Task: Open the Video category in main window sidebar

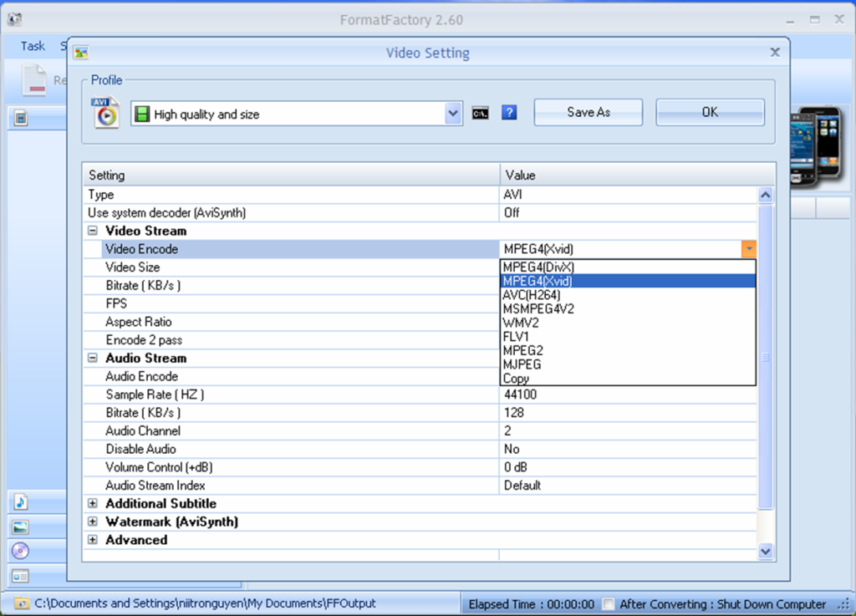Action: 21,117
